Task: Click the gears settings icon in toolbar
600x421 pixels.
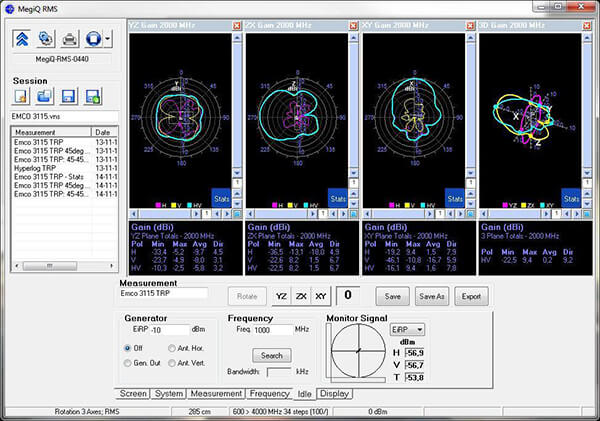Action: [47, 39]
